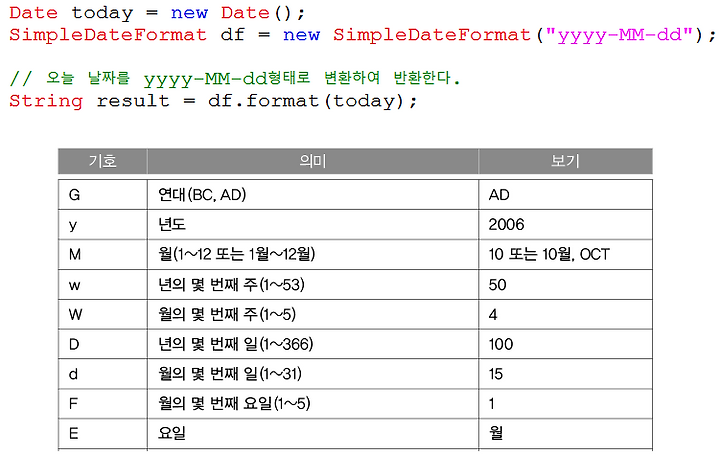720x455 pixels.
Task: Select the uppercase "D" symbol cell
Action: pyautogui.click(x=102, y=344)
